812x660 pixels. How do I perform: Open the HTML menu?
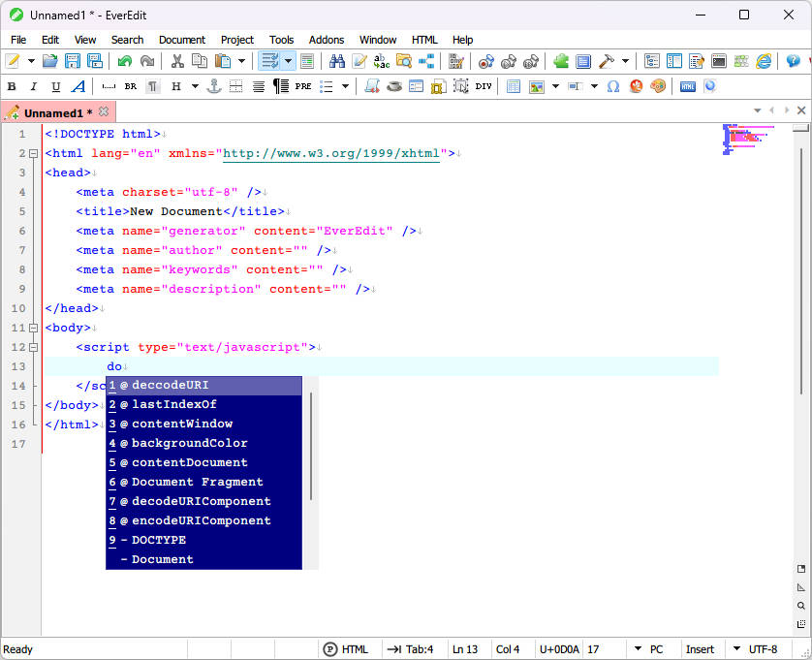coord(424,40)
